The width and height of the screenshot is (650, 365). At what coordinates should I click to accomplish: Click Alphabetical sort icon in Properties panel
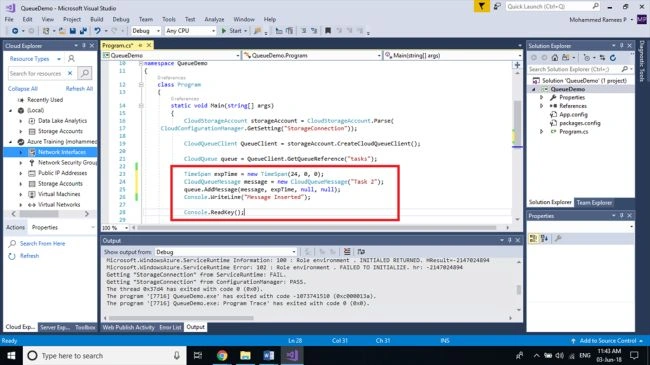click(x=544, y=238)
